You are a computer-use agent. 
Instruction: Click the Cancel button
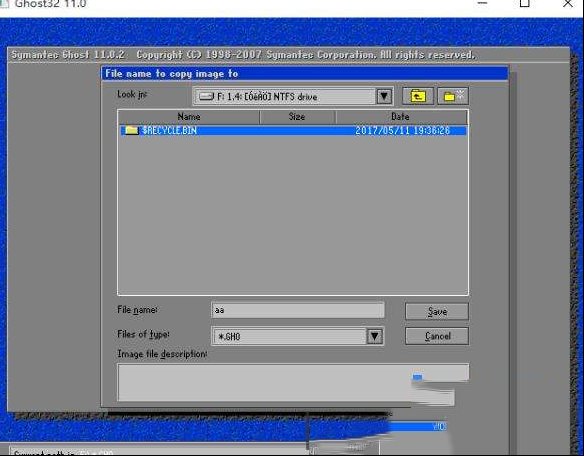[x=437, y=336]
